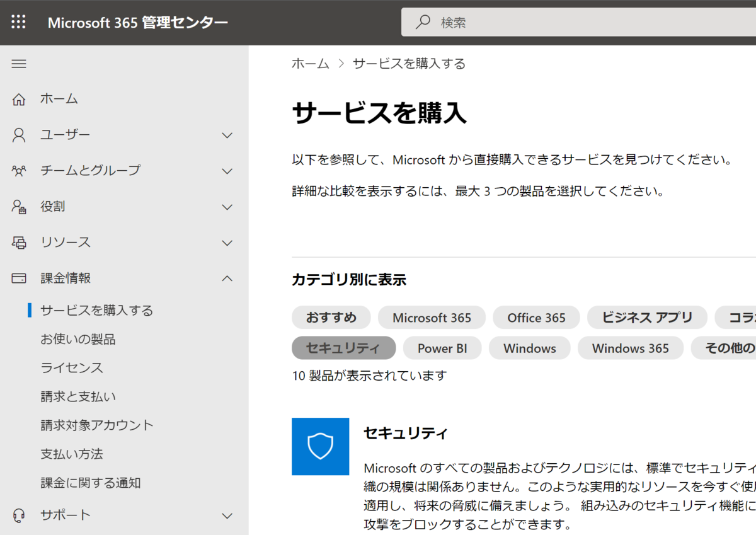Click the カテゴリ別に表示 heading
This screenshot has width=756, height=535.
click(349, 280)
